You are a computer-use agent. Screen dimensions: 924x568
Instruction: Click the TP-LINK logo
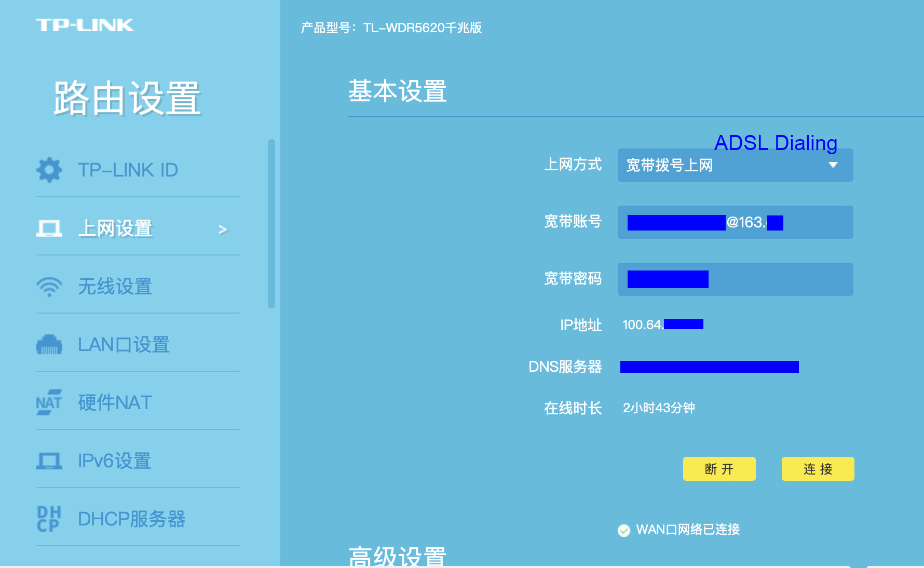point(85,25)
